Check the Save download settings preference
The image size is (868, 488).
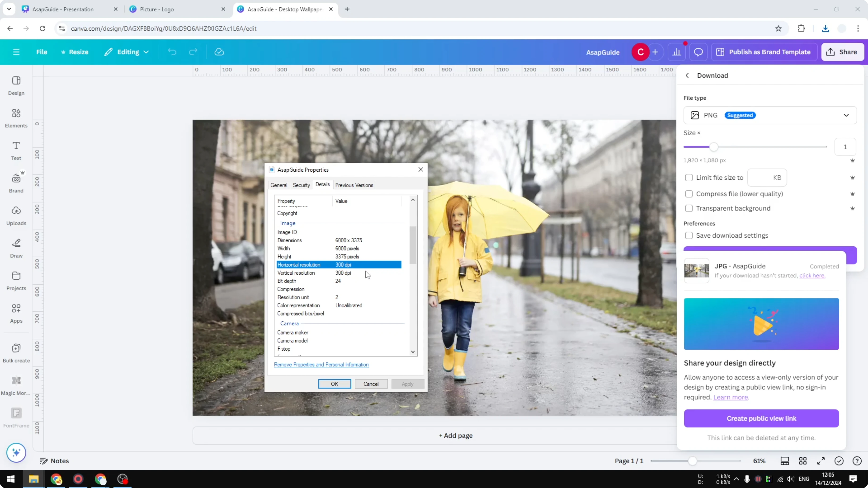(689, 235)
